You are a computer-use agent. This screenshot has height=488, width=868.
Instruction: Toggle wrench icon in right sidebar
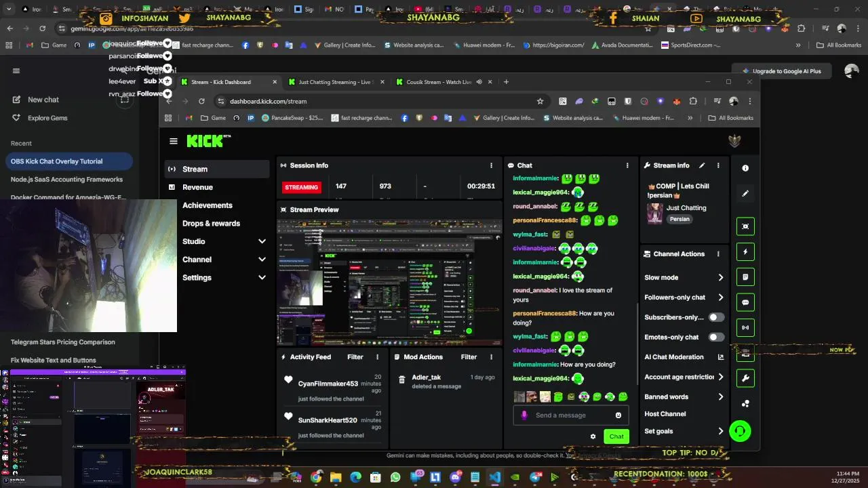[x=745, y=378]
